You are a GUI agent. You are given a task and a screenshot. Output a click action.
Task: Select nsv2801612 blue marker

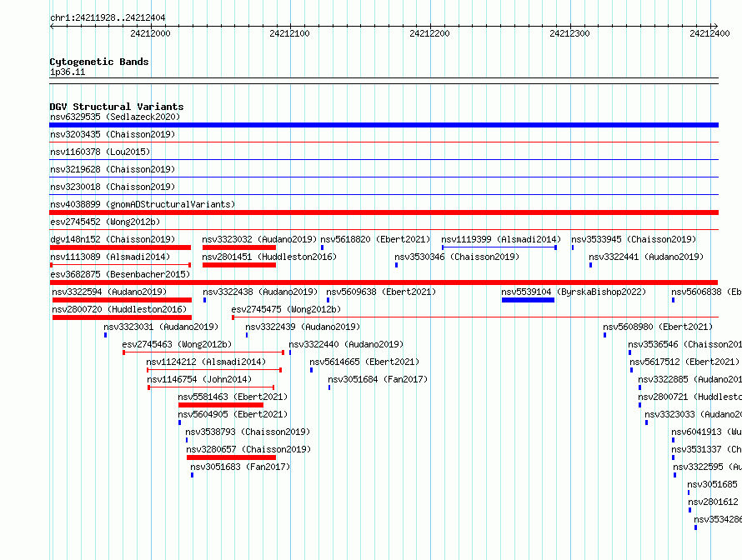point(690,510)
